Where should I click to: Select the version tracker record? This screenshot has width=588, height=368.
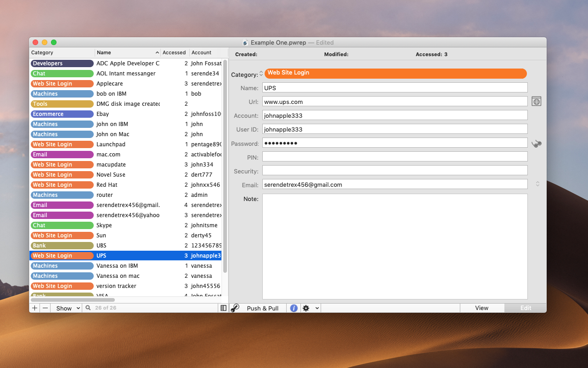126,286
